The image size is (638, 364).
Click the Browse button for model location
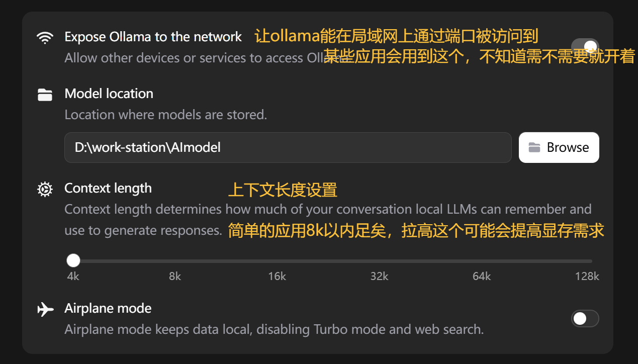point(559,147)
